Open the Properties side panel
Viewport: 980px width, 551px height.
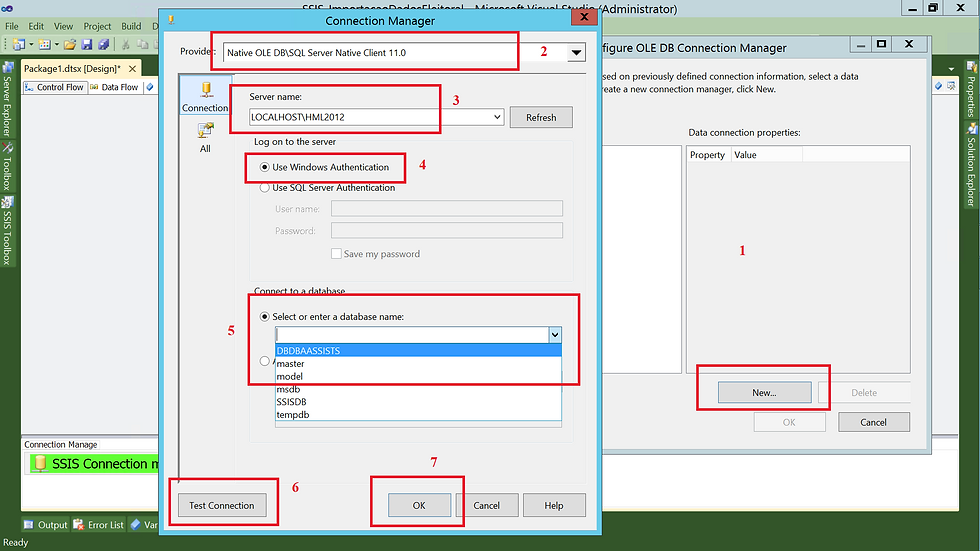coord(971,89)
